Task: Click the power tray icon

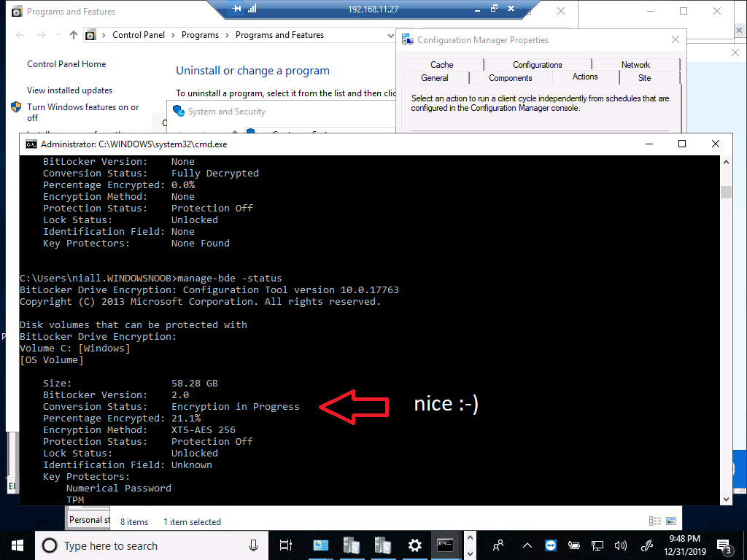Action: 573,545
